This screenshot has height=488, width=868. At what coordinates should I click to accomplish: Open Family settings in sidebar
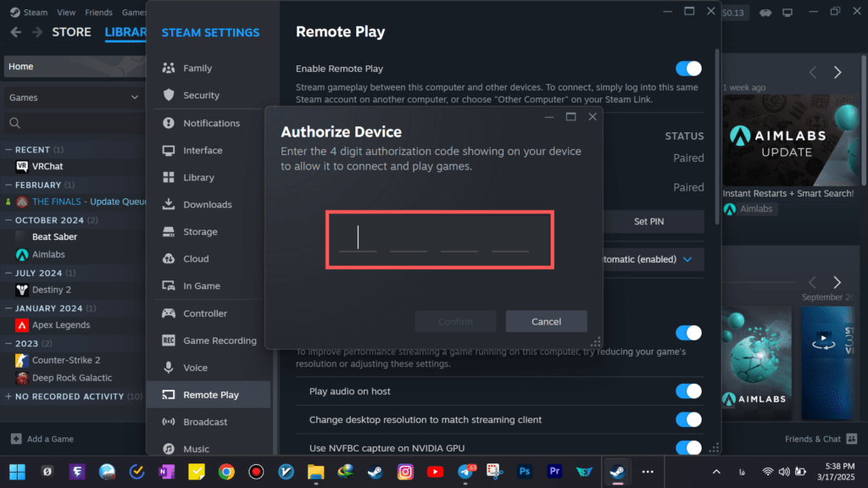(197, 69)
